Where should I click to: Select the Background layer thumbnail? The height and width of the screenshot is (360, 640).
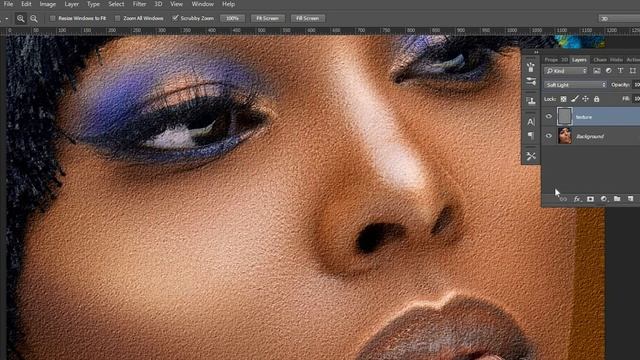[565, 136]
